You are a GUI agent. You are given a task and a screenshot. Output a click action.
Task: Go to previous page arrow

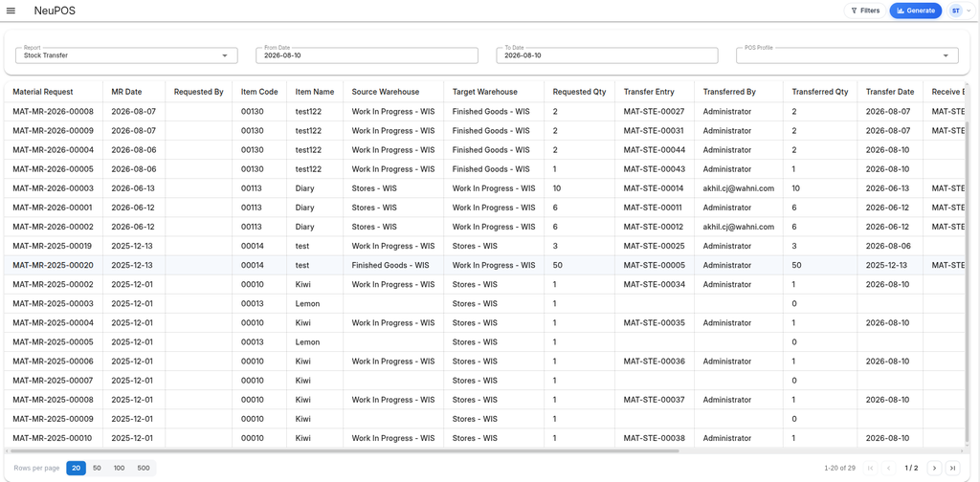pos(889,468)
